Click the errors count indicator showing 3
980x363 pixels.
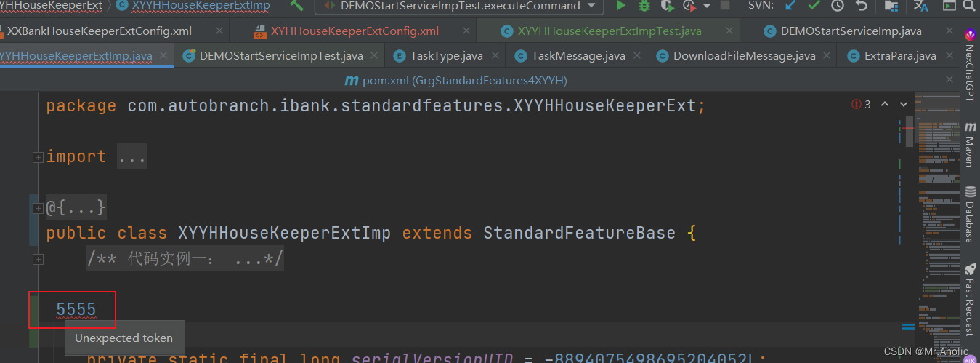point(861,105)
